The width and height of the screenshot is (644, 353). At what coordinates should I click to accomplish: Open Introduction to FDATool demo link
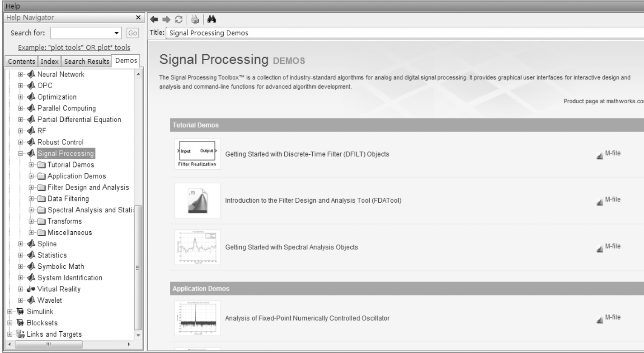click(313, 200)
